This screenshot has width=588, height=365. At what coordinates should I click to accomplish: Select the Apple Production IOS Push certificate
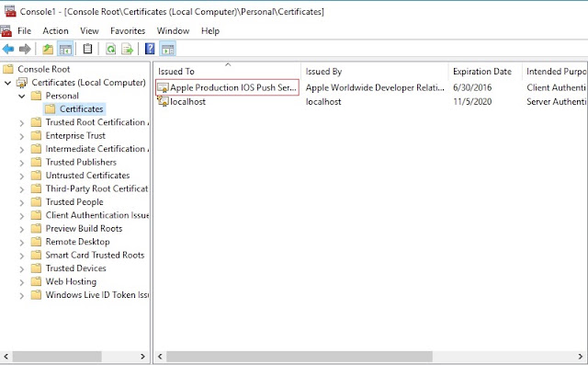227,87
